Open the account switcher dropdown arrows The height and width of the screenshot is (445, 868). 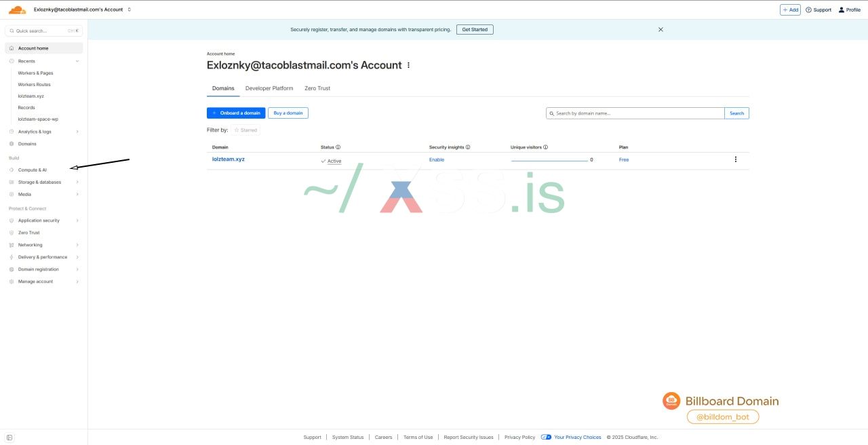pyautogui.click(x=130, y=9)
